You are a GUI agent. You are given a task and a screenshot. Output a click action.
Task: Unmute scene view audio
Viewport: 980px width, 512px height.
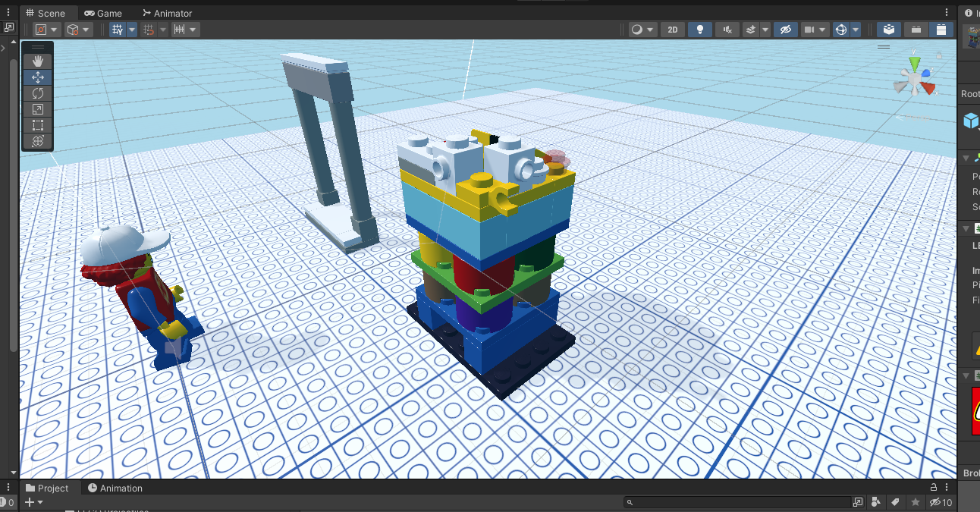click(727, 29)
